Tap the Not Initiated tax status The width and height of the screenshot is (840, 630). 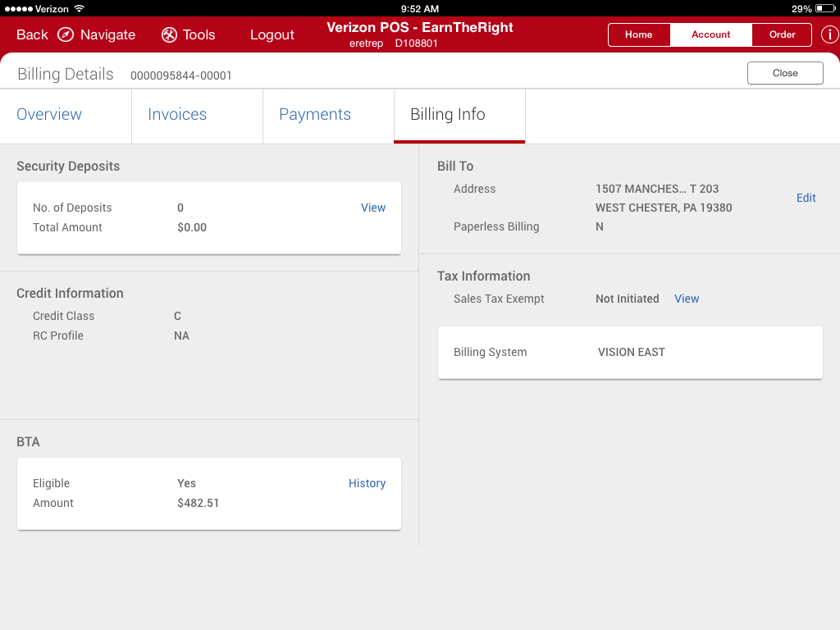(628, 299)
